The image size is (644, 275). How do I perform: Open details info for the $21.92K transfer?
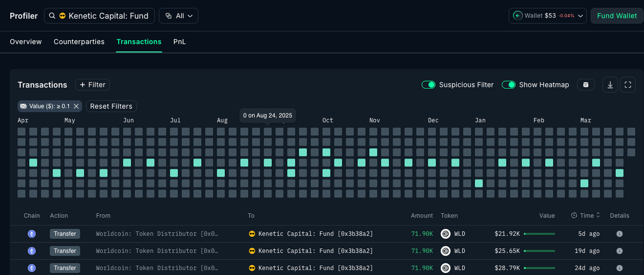click(x=619, y=234)
